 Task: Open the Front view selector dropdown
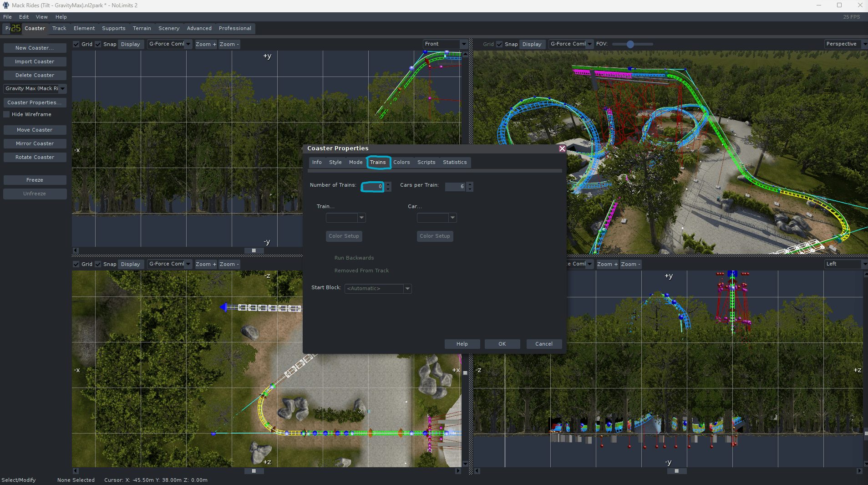click(x=445, y=44)
